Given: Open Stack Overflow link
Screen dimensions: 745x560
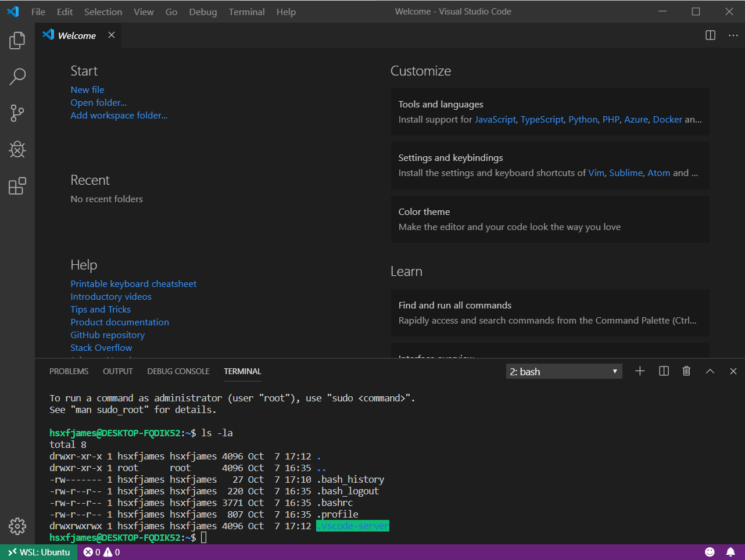Looking at the screenshot, I should coord(101,347).
